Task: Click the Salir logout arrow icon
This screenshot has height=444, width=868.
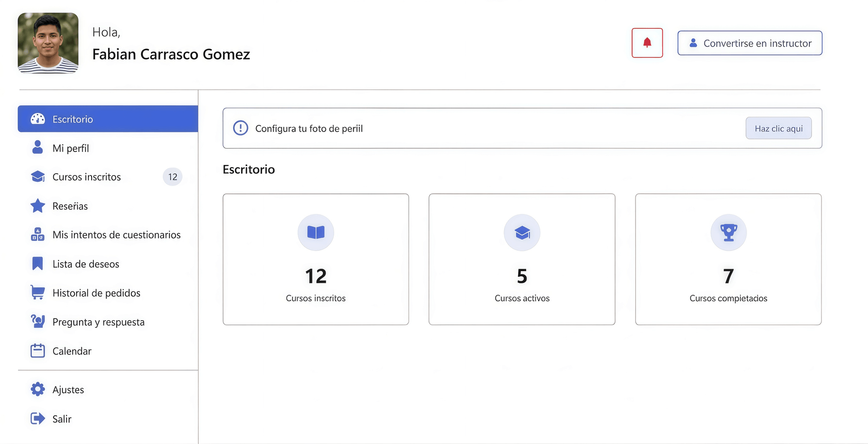Action: click(x=37, y=418)
